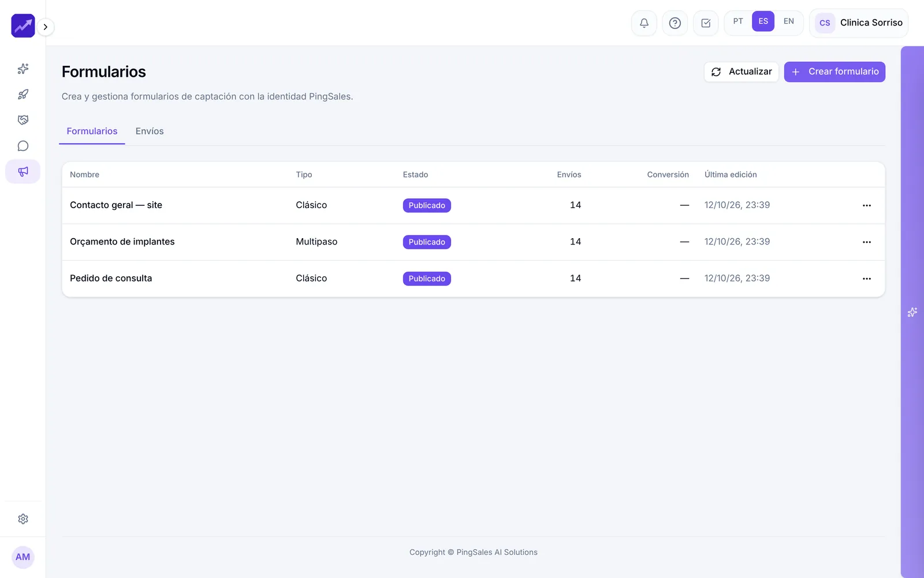
Task: Click the Actualizar button
Action: pyautogui.click(x=742, y=72)
